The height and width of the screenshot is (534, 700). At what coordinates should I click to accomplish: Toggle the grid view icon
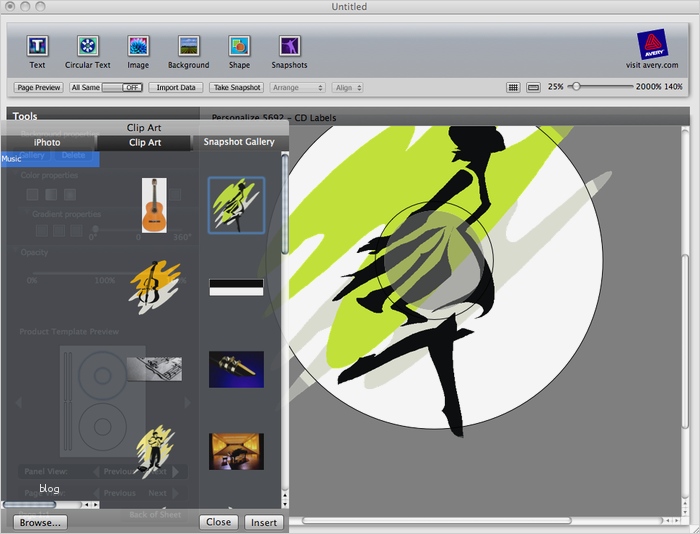point(513,88)
